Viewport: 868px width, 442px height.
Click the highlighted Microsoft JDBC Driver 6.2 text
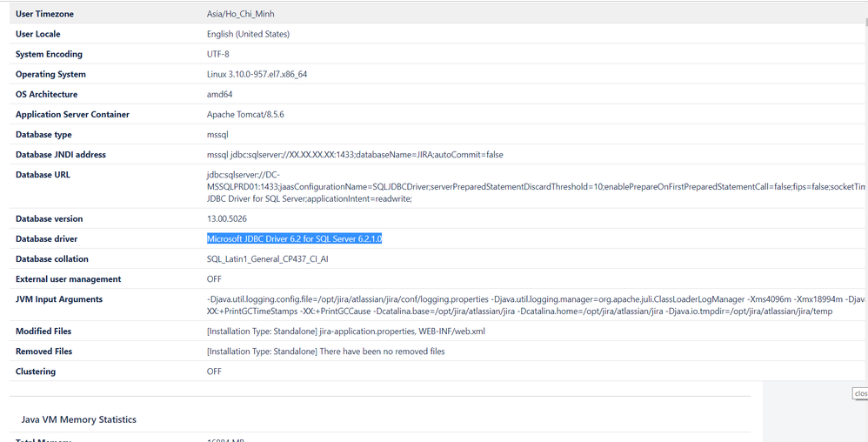295,238
